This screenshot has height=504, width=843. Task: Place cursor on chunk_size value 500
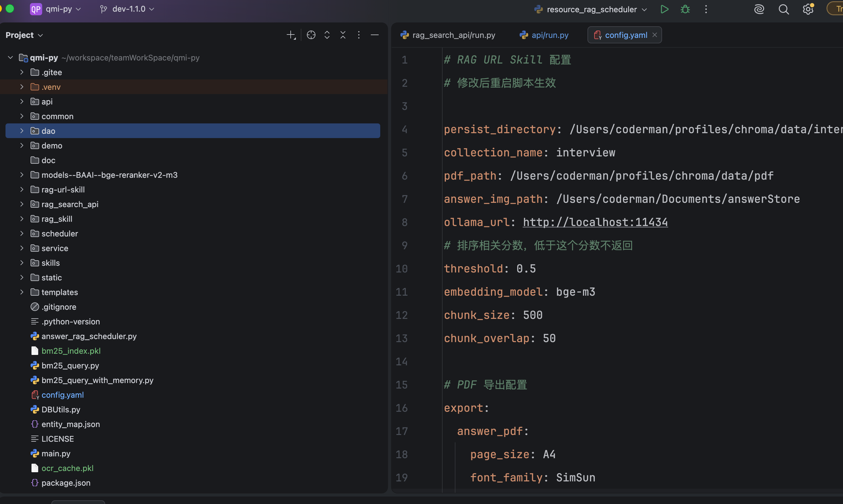click(x=532, y=315)
